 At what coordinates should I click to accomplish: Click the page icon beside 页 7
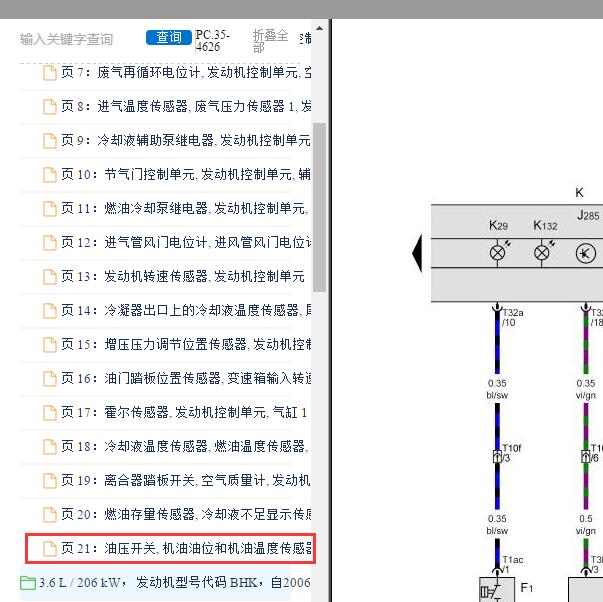coord(50,73)
